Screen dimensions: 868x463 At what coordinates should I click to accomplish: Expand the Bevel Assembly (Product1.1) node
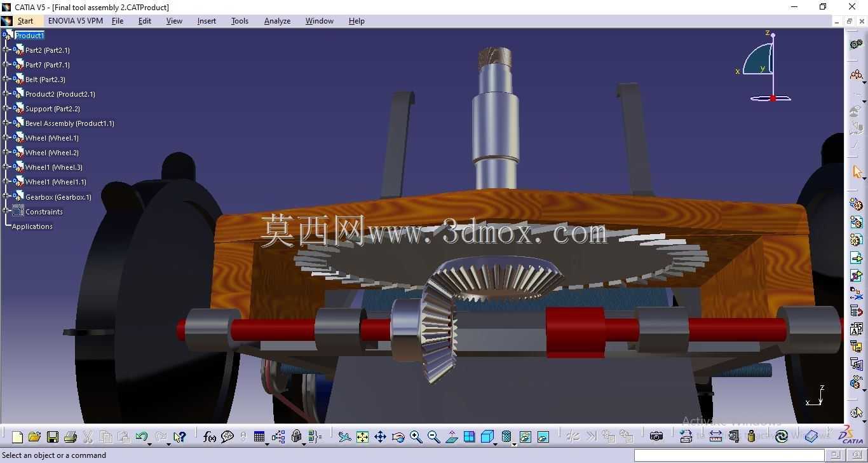coord(6,123)
